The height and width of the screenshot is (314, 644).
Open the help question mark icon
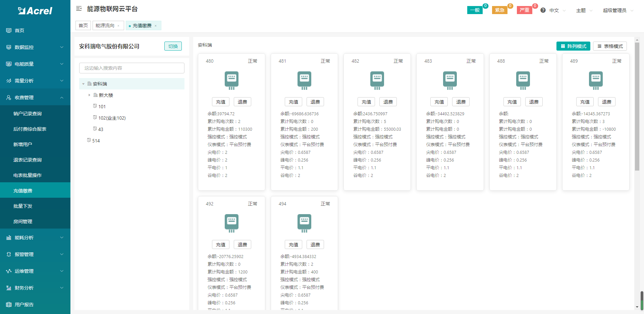543,10
